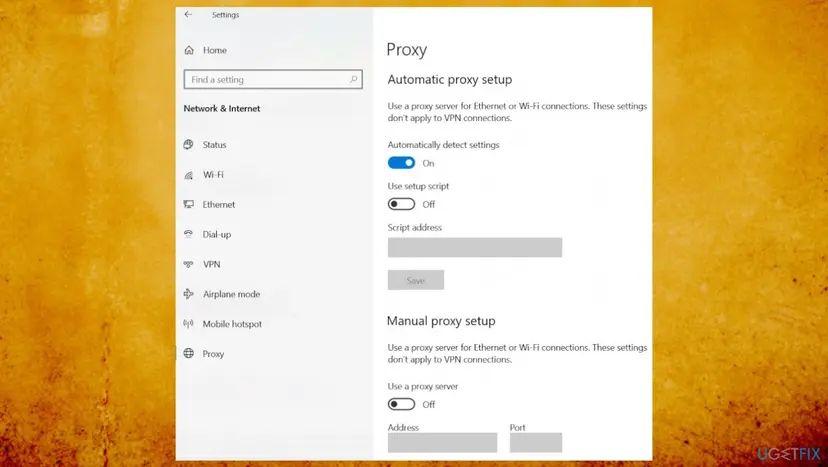Select the Mobile hotspot antenna icon
Viewport: 828px width, 467px height.
(x=189, y=324)
